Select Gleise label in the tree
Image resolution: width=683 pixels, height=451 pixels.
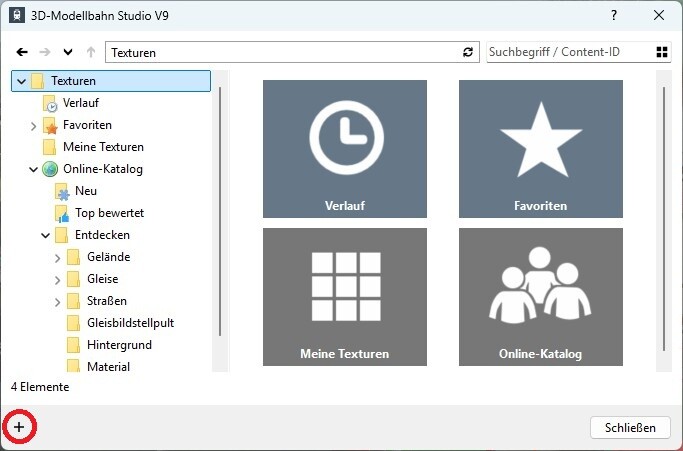point(102,279)
